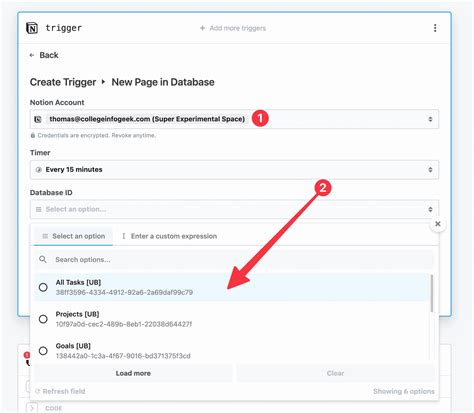474x413 pixels.
Task: Click the list icon in Database ID field
Action: click(39, 209)
